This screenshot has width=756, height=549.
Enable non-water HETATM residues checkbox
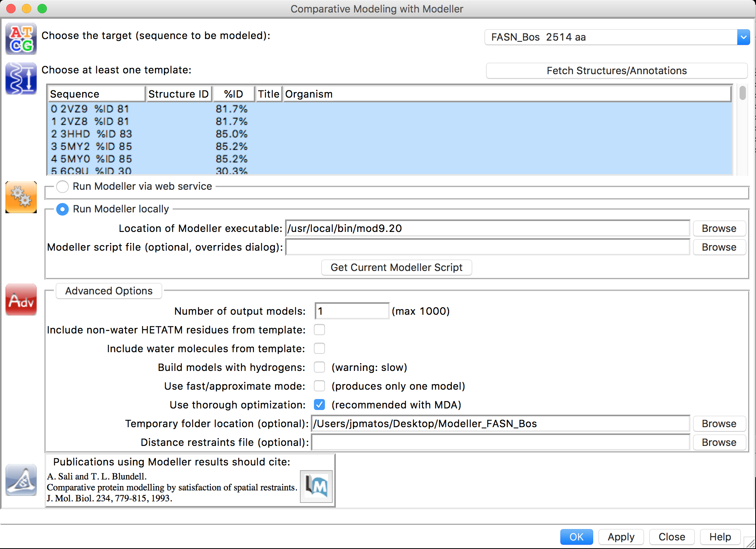pyautogui.click(x=319, y=330)
